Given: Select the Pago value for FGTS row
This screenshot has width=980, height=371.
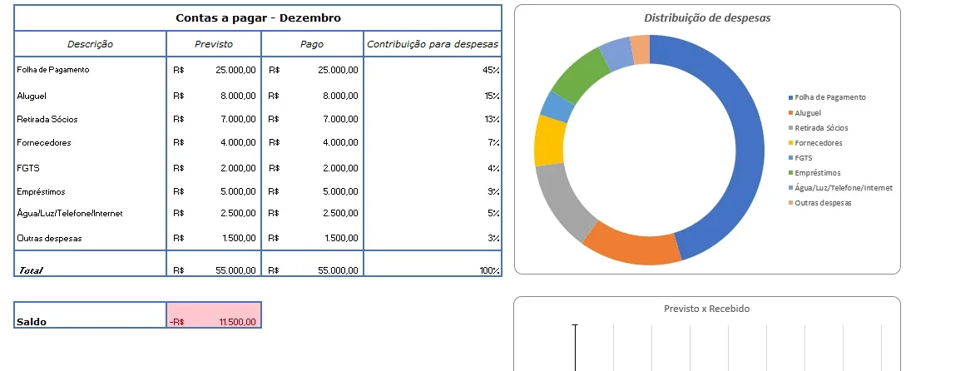Looking at the screenshot, I should (313, 168).
